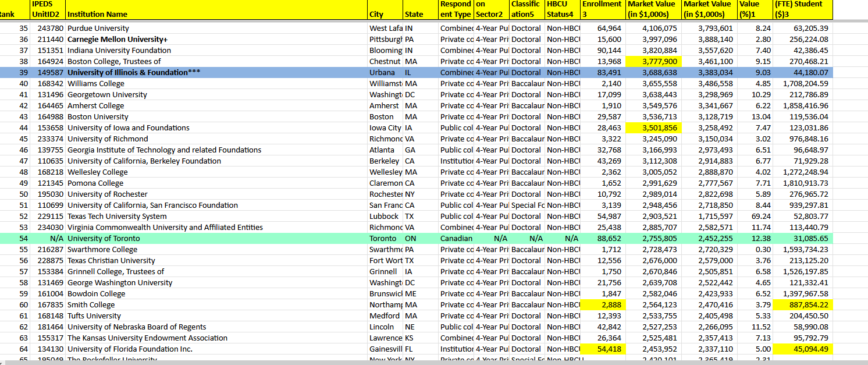
Task: Click the N/A UnitID cell for Toronto
Action: [47, 238]
